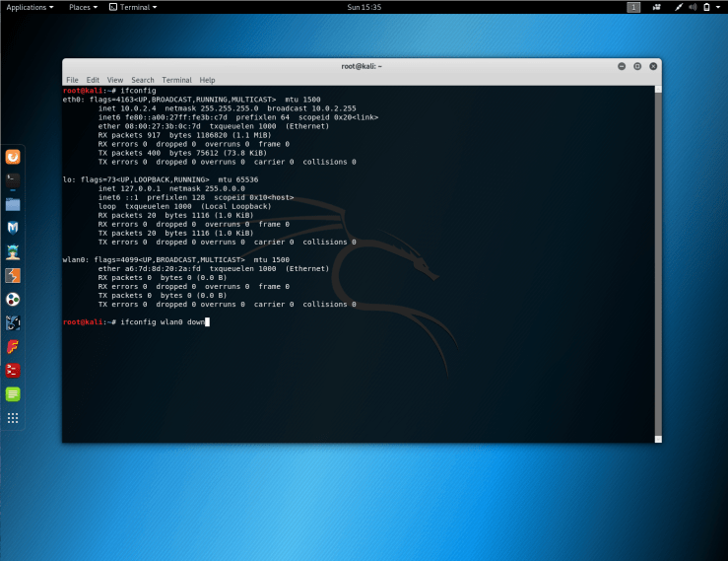The height and width of the screenshot is (561, 728).
Task: Open the green notes dock icon
Action: click(x=13, y=393)
